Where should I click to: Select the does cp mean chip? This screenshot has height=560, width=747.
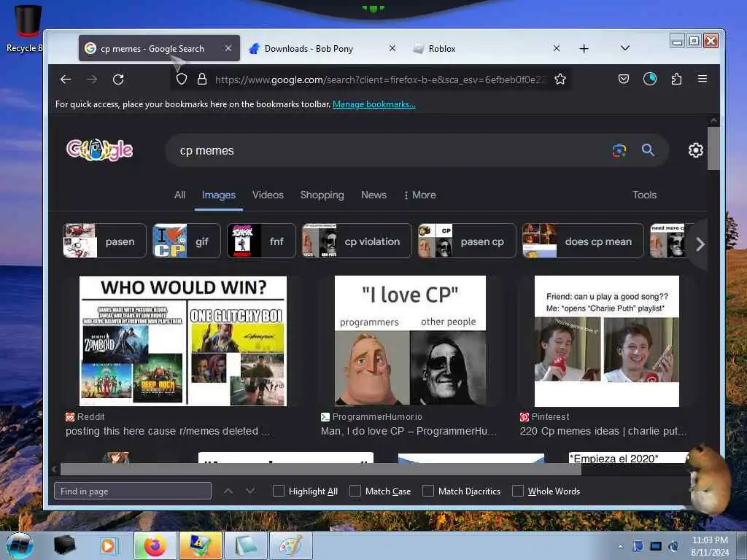pos(583,241)
